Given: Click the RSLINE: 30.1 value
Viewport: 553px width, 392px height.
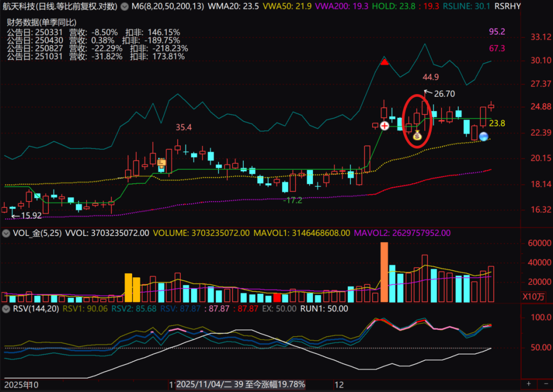Looking at the screenshot, I should click(466, 6).
